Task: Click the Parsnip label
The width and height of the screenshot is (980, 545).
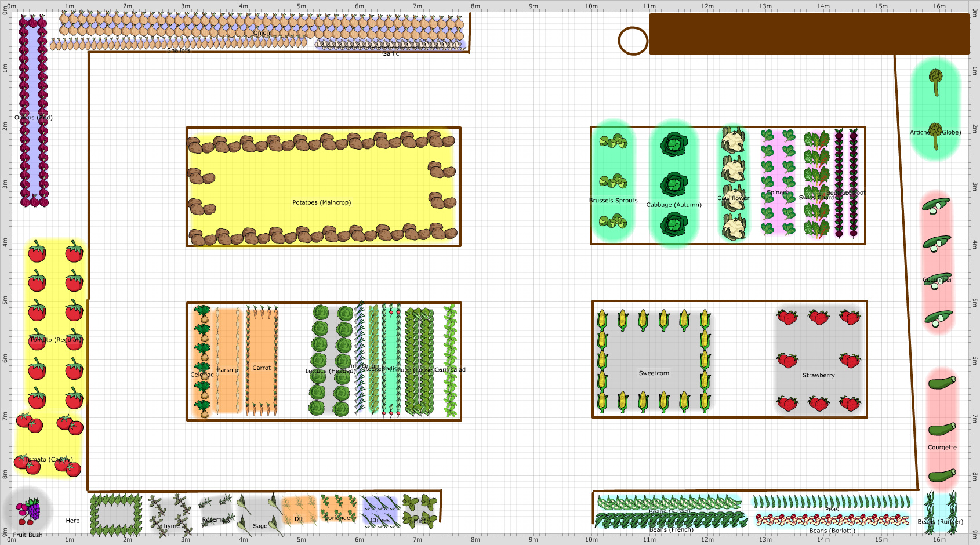Action: tap(228, 370)
